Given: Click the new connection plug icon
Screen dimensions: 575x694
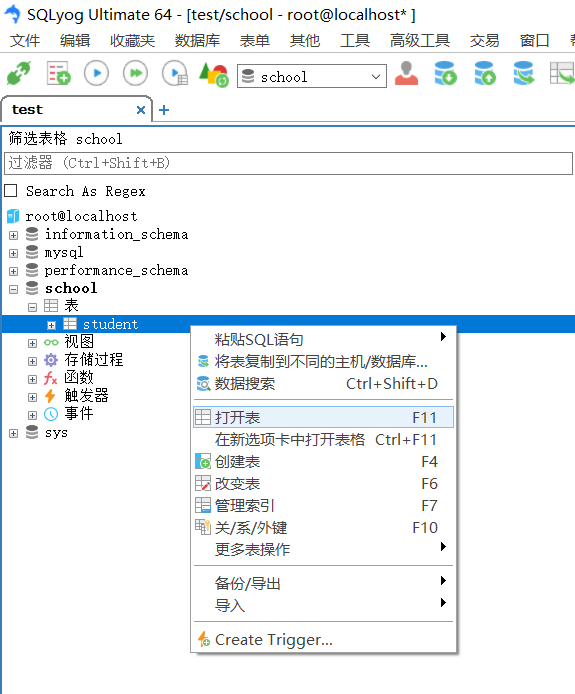Looking at the screenshot, I should click(19, 73).
